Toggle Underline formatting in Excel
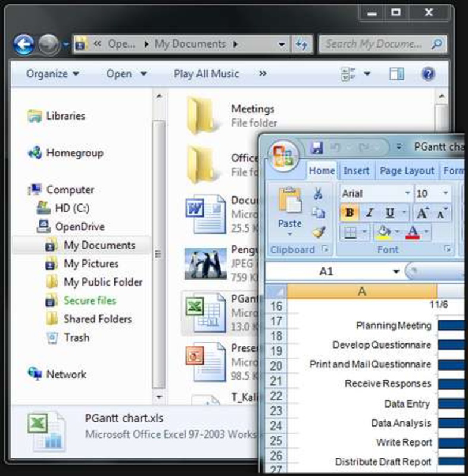Viewport: 468px width, 476px height. click(x=390, y=213)
